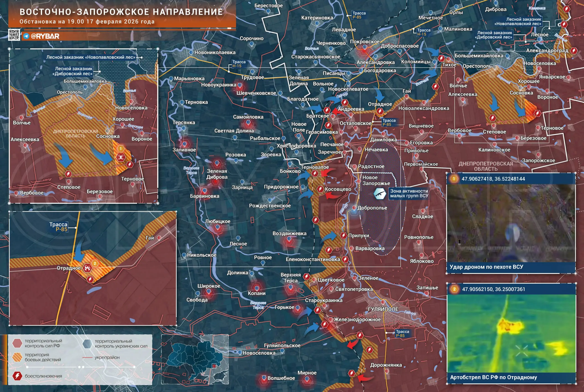Click the clash marker beside Александроград
The image size is (584, 392).
574,51
